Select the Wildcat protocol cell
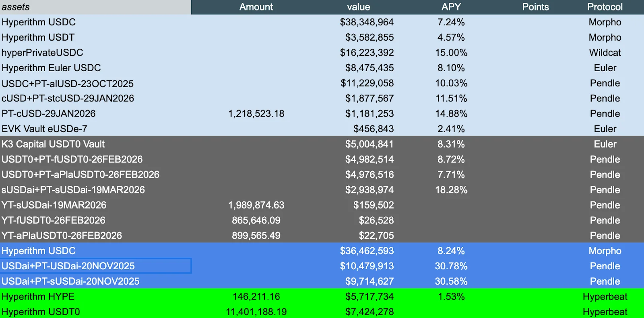 coord(605,53)
